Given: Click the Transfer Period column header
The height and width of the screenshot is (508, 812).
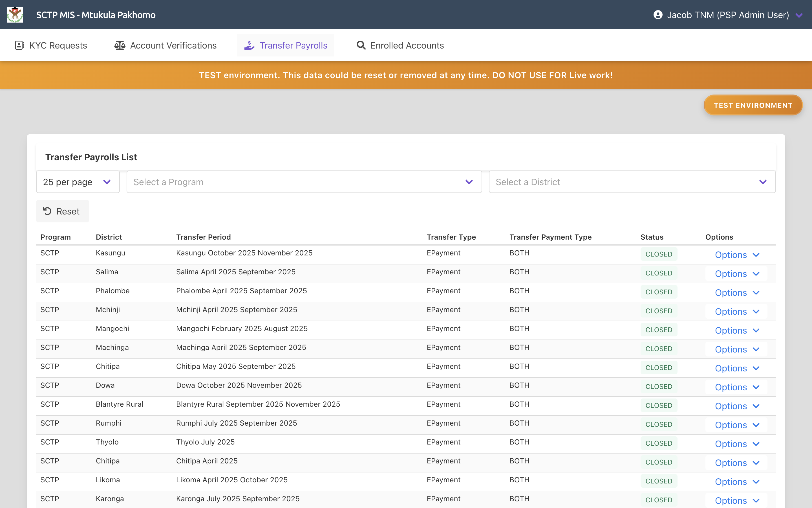Looking at the screenshot, I should pyautogui.click(x=203, y=237).
